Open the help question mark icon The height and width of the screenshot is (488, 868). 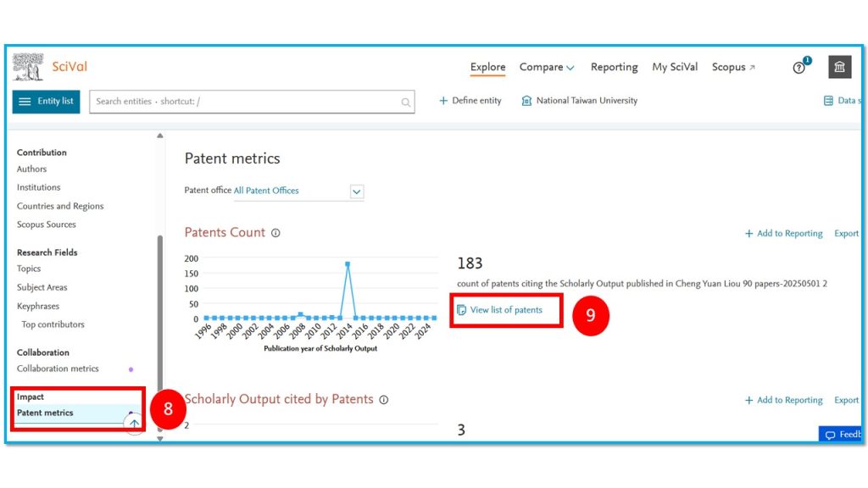pyautogui.click(x=798, y=68)
